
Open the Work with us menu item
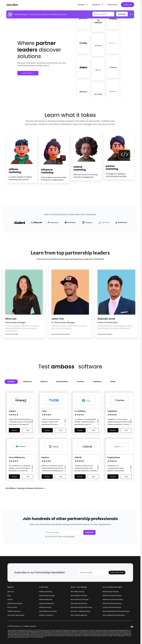113,5
